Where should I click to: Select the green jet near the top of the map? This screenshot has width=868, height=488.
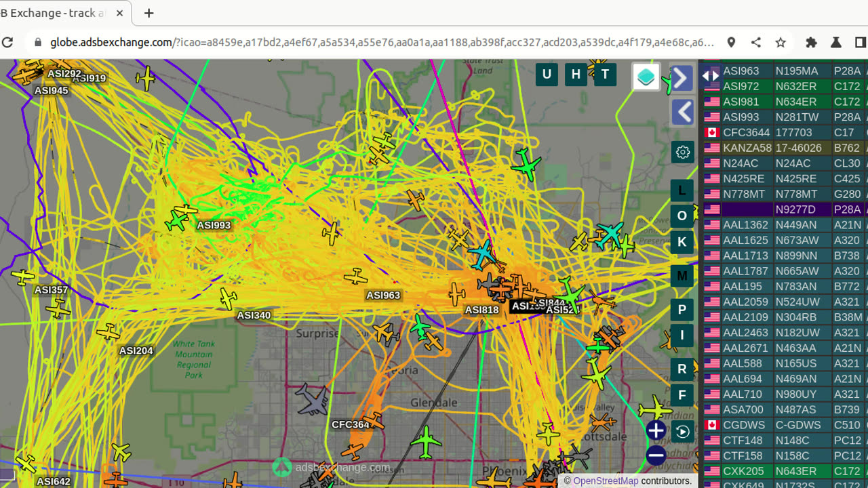[526, 163]
